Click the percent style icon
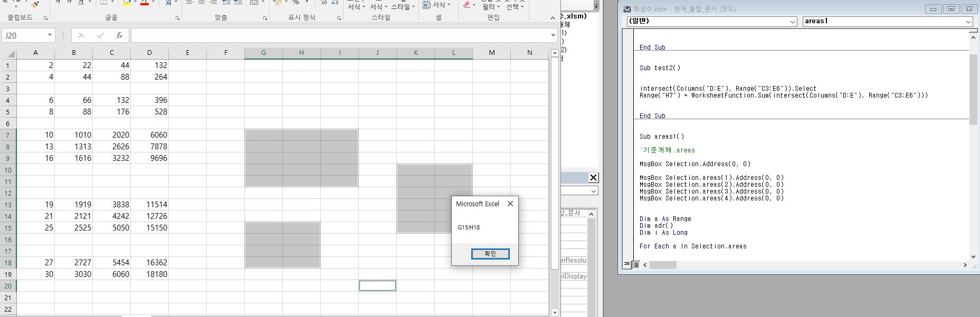This screenshot has width=980, height=317. click(296, 3)
